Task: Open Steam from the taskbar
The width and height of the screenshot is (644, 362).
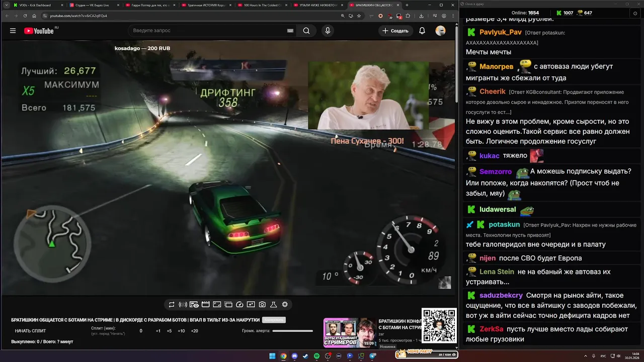Action: click(305, 356)
